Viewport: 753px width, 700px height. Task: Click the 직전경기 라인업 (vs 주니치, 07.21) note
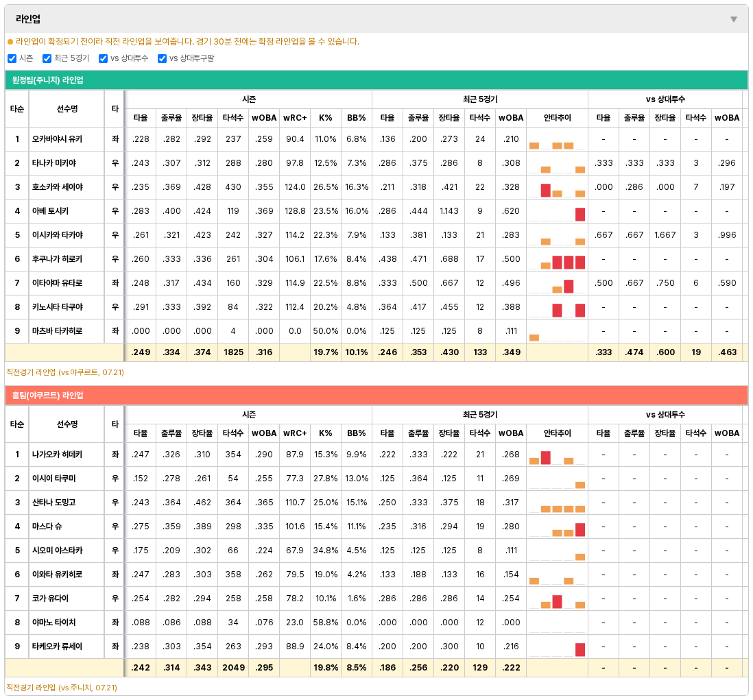coord(62,688)
